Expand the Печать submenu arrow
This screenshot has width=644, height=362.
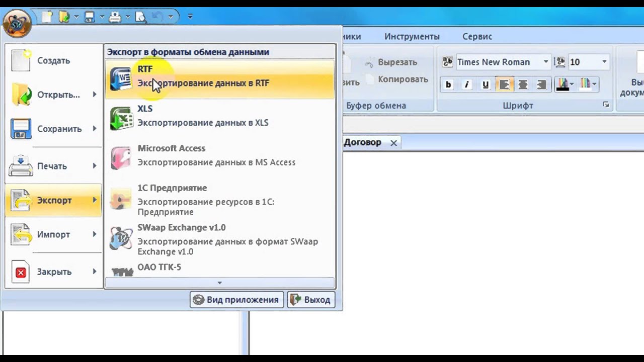pos(95,166)
